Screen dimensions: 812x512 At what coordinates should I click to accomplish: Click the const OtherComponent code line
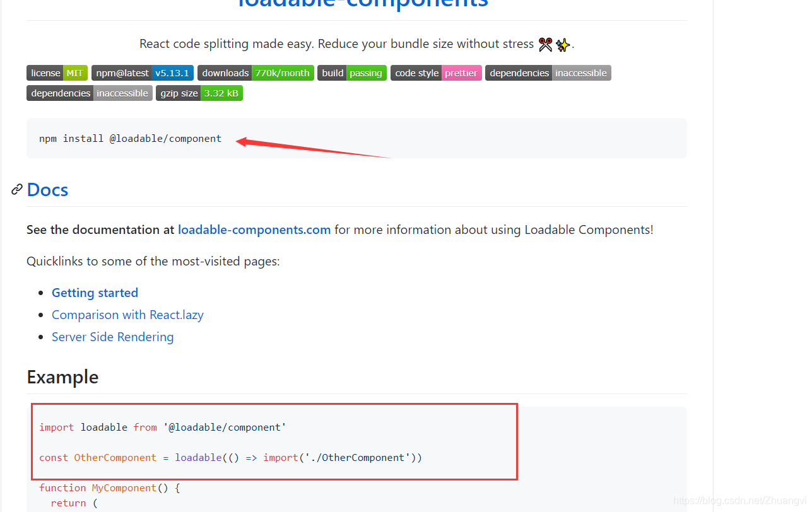pos(230,458)
